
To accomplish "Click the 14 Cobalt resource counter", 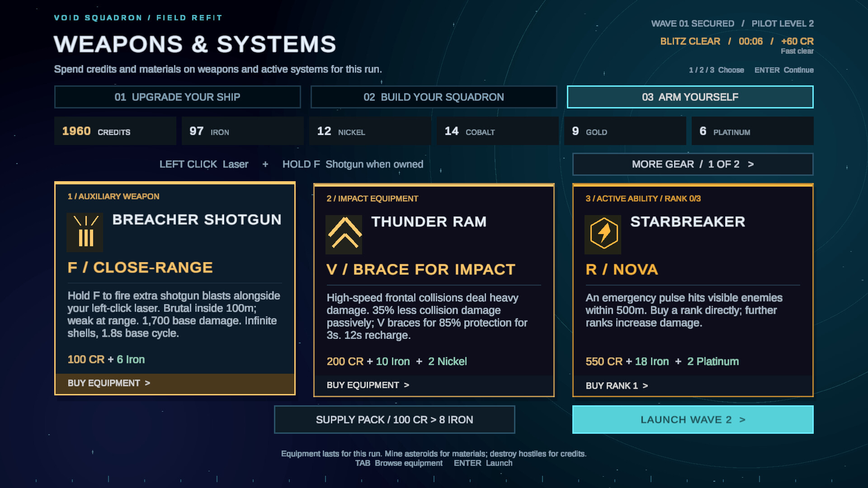I will [x=498, y=131].
